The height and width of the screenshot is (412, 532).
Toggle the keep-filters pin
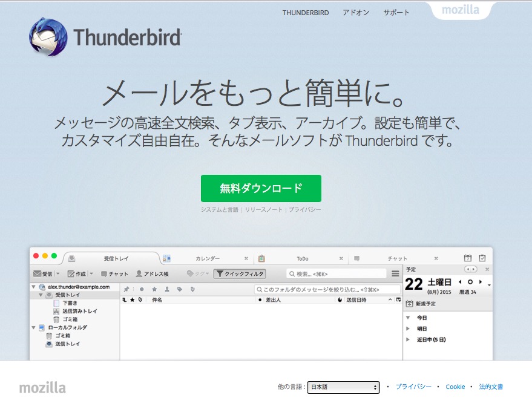click(126, 289)
